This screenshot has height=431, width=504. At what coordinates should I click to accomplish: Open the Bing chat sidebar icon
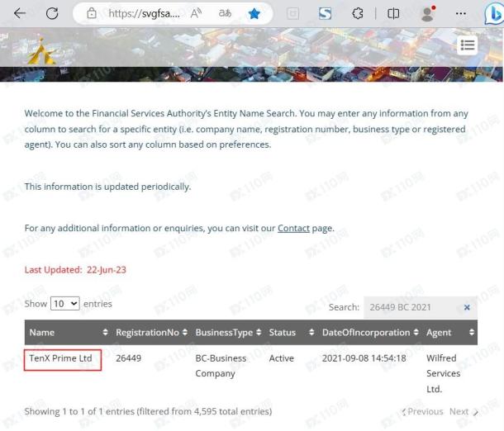(x=494, y=14)
